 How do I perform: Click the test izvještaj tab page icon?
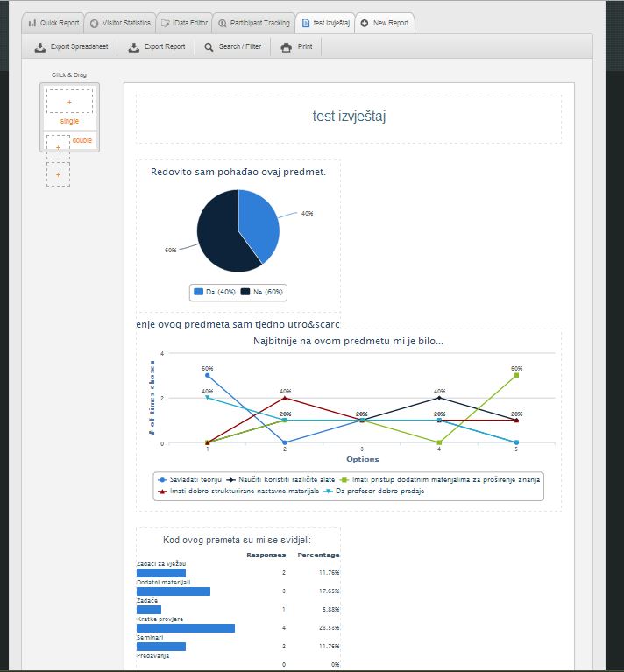tap(306, 23)
